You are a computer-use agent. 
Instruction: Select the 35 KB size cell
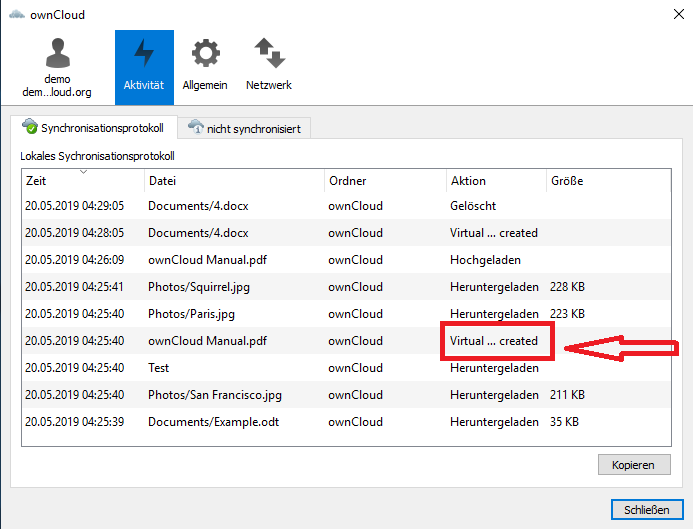[x=564, y=422]
